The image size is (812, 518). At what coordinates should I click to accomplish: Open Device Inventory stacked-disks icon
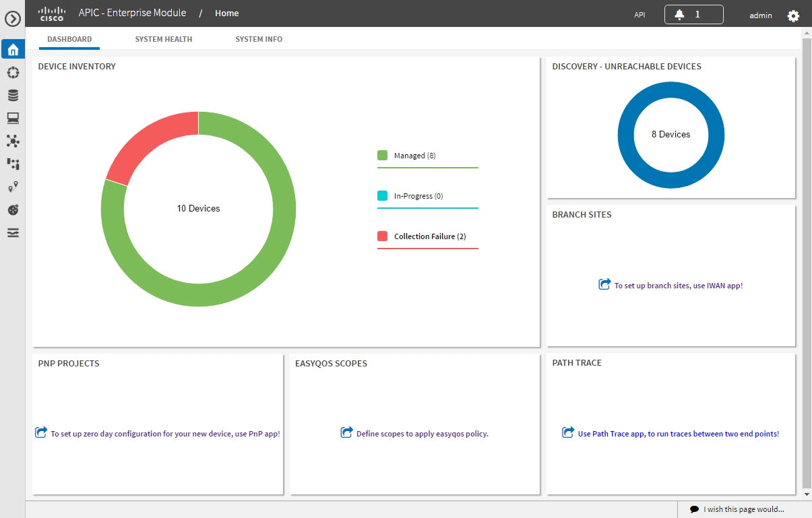click(x=13, y=96)
